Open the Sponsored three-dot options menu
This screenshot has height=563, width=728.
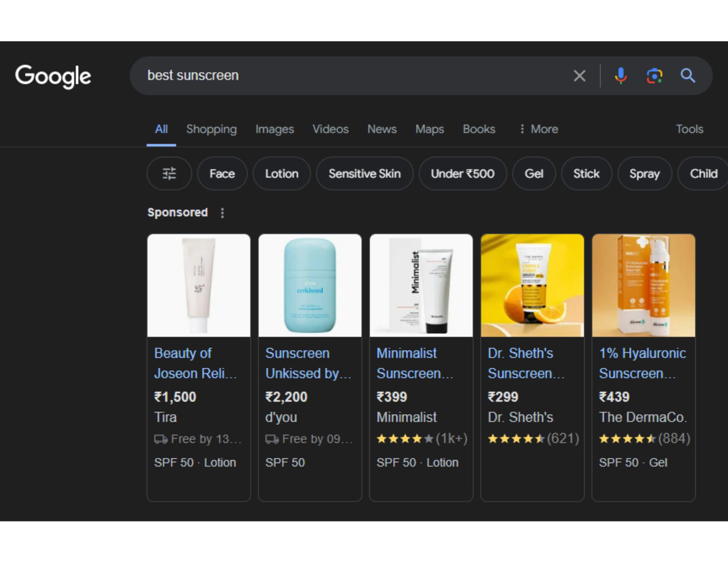click(x=222, y=212)
